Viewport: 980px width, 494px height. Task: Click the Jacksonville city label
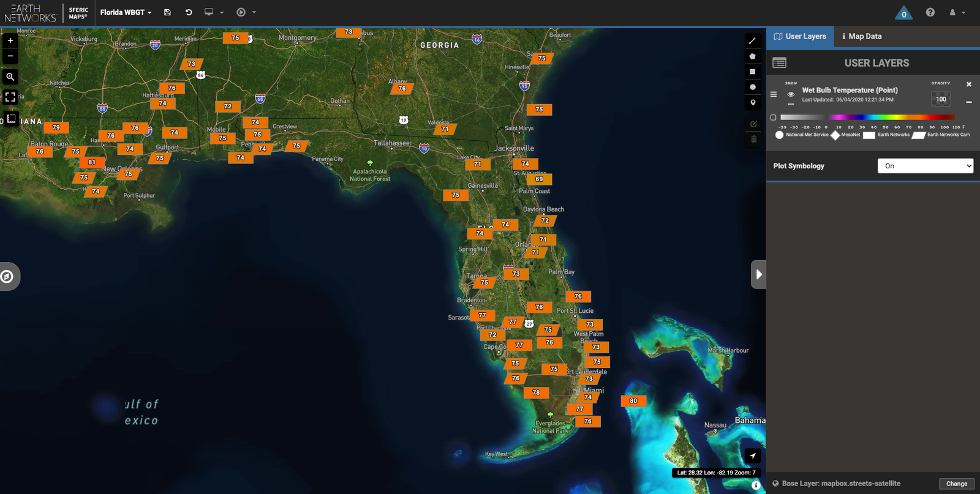coord(514,148)
